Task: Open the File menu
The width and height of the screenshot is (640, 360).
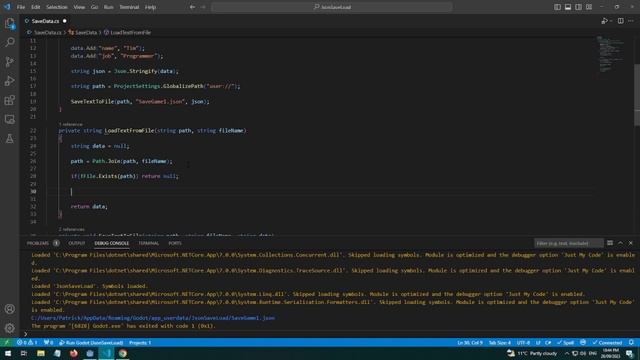Action: [x=21, y=7]
